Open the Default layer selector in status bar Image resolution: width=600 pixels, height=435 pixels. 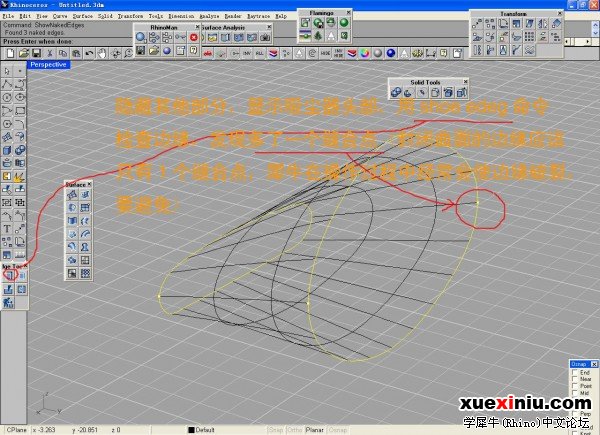(x=205, y=430)
